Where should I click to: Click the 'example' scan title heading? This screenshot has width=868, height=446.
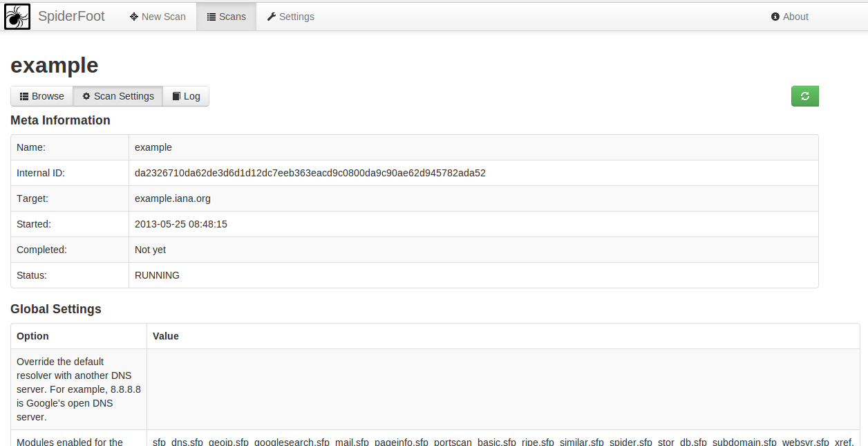point(55,65)
